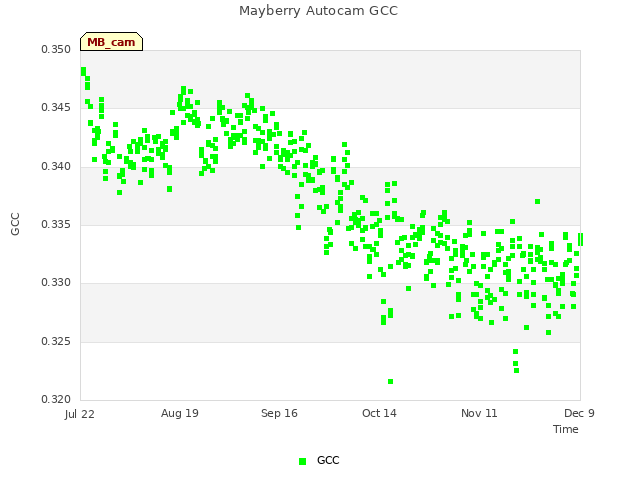Select the GCC legend label
640x480 pixels.
tap(328, 460)
